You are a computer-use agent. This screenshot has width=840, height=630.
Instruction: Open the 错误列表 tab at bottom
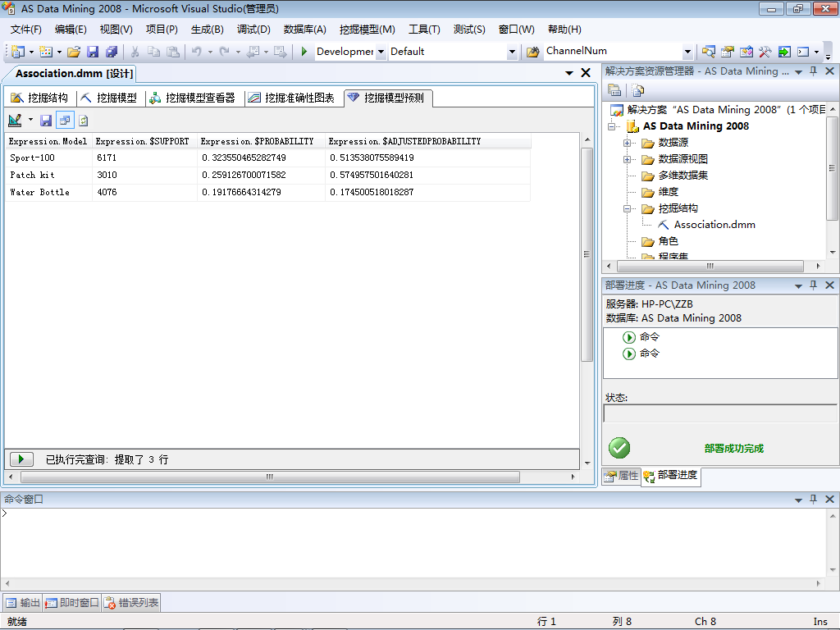[x=131, y=603]
